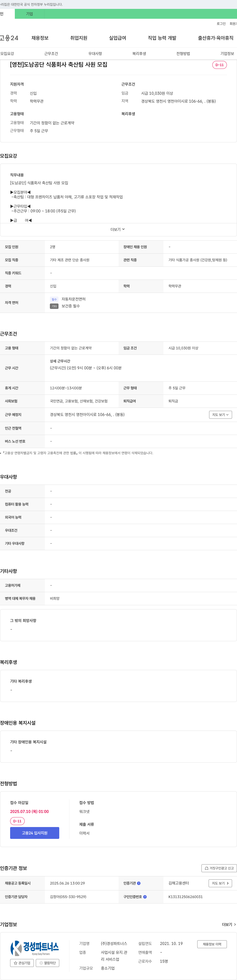Open the 지도 보기 dropdown for 근무 예정지

pos(220,415)
